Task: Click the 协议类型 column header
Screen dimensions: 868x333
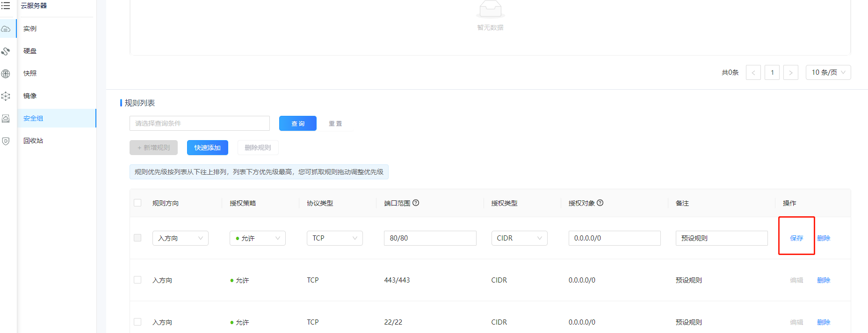Action: coord(320,203)
